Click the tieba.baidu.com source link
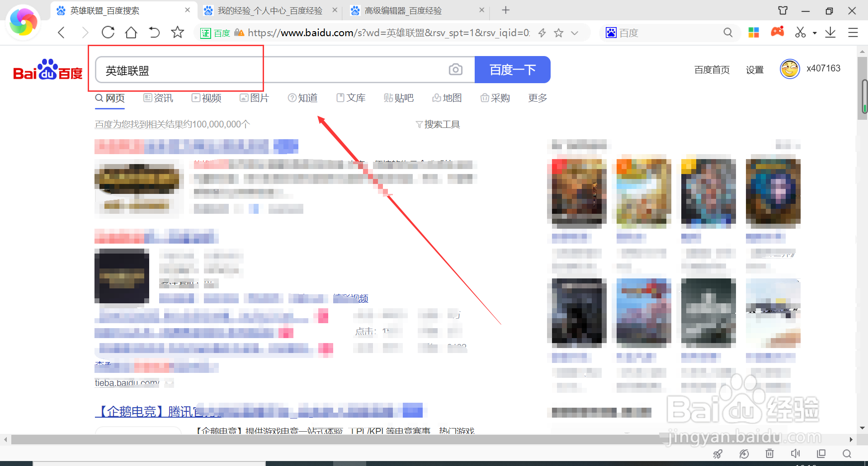Viewport: 868px width, 466px height. click(x=127, y=383)
